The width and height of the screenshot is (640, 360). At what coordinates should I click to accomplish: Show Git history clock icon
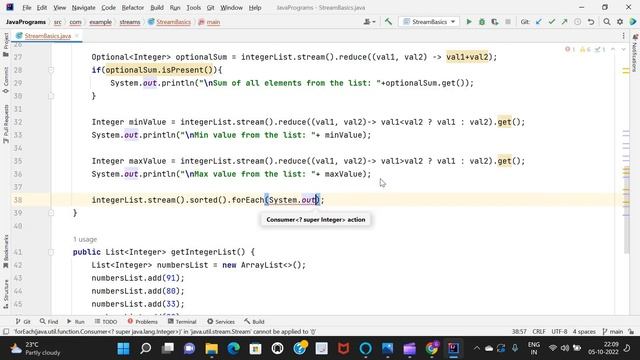[578, 22]
